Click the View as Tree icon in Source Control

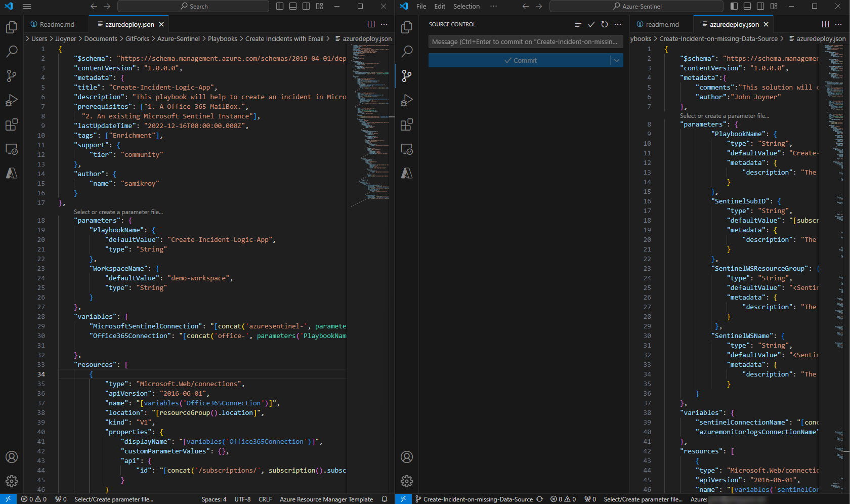pos(578,24)
